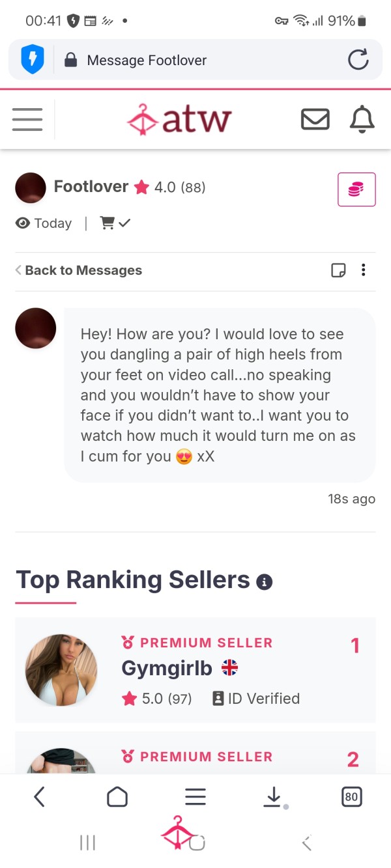Tap the address bar showing Message Footlover
The width and height of the screenshot is (391, 868).
point(195,60)
